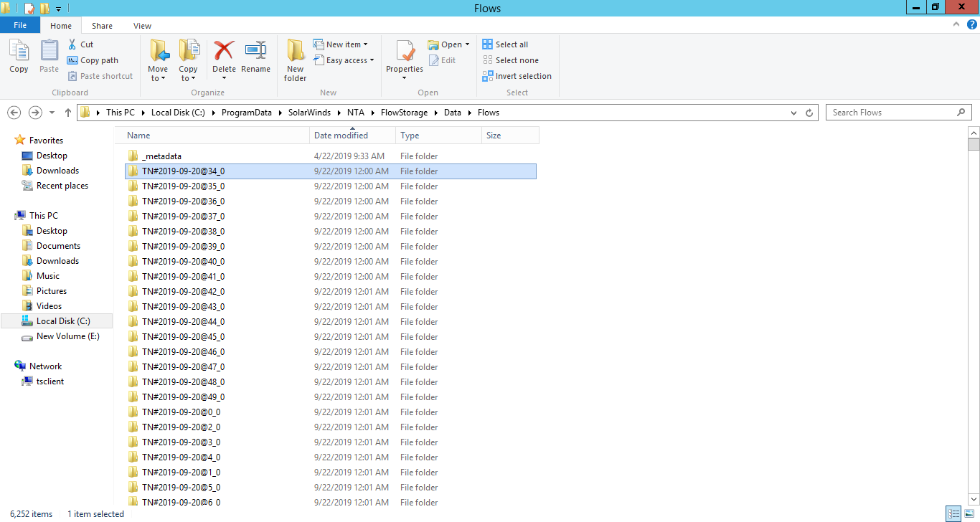
Task: Click the Forward navigation arrow
Action: (x=35, y=113)
